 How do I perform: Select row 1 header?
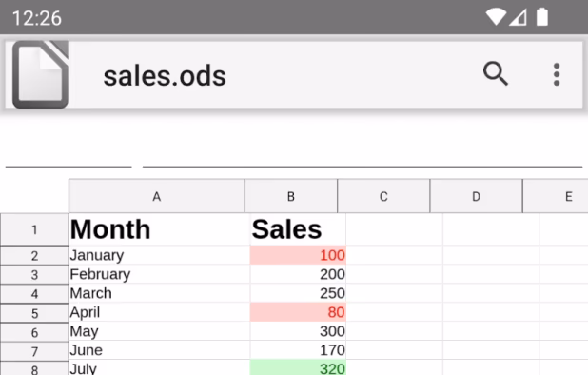pos(34,229)
